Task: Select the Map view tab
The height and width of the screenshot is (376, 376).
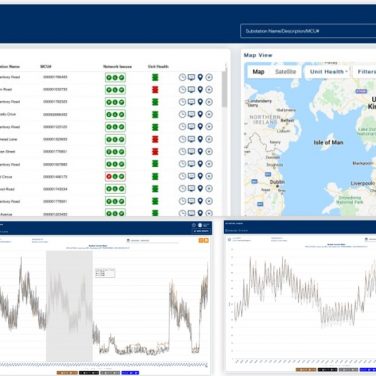Action: 258,72
